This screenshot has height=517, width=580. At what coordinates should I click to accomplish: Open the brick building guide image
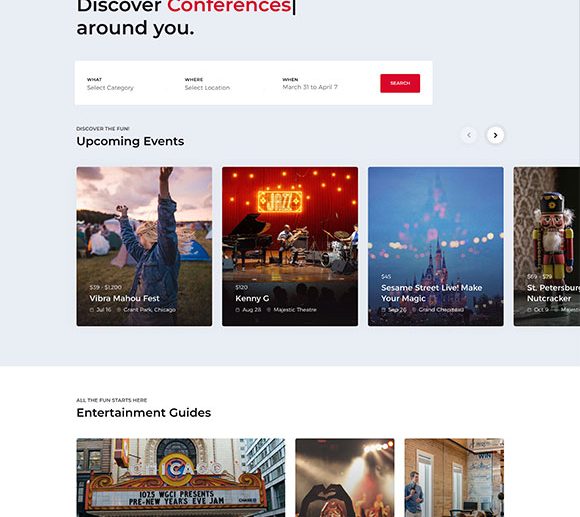point(454,477)
